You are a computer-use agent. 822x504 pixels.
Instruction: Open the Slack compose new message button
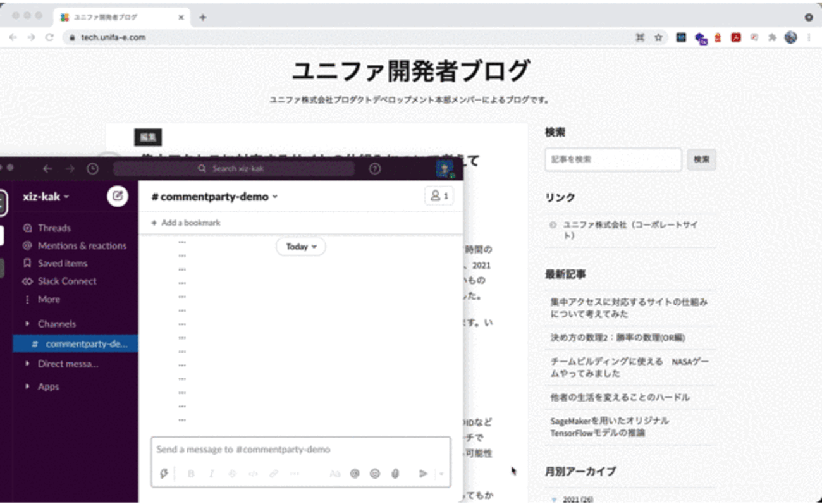[x=117, y=196]
